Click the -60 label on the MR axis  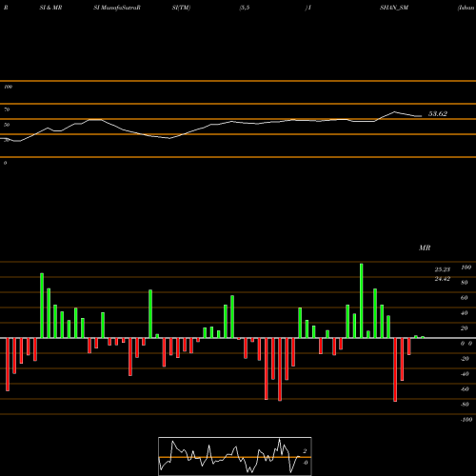click(465, 389)
